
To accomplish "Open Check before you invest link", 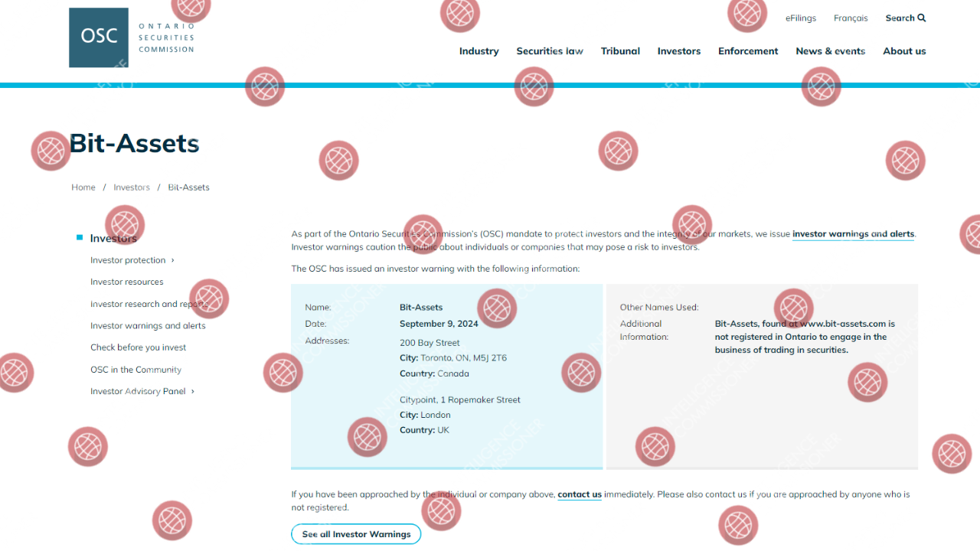I will tap(139, 347).
